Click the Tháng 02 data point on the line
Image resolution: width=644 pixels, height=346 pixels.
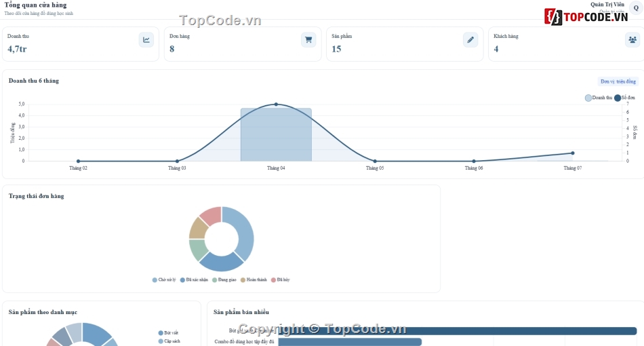pos(78,161)
